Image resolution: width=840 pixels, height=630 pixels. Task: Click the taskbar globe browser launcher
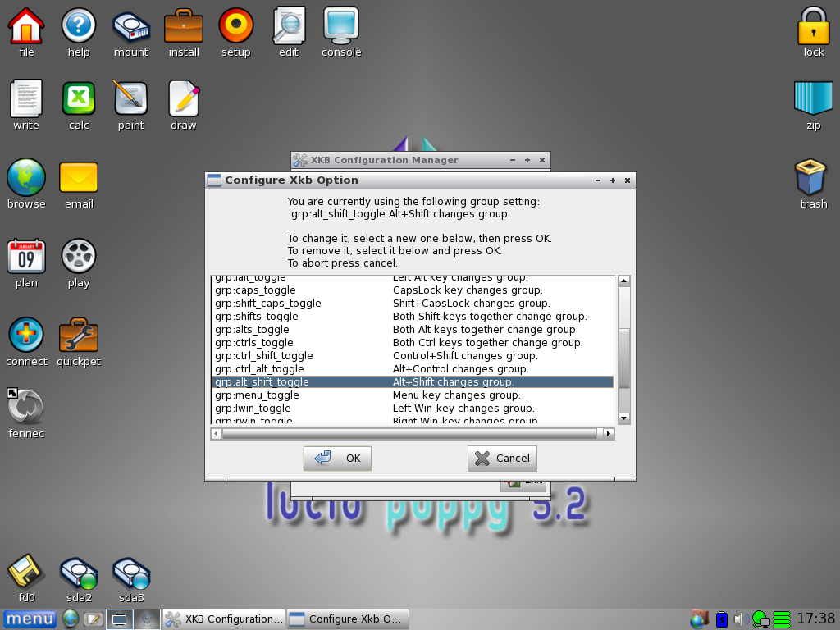point(71,619)
